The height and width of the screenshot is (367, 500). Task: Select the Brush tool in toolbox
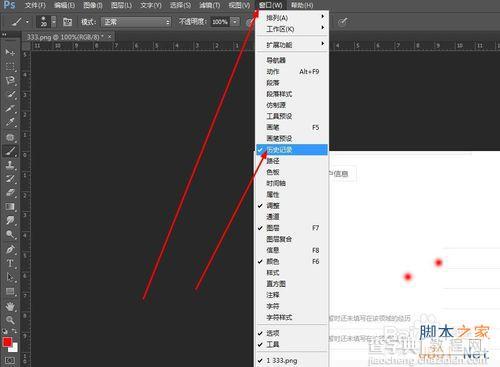pos(10,151)
